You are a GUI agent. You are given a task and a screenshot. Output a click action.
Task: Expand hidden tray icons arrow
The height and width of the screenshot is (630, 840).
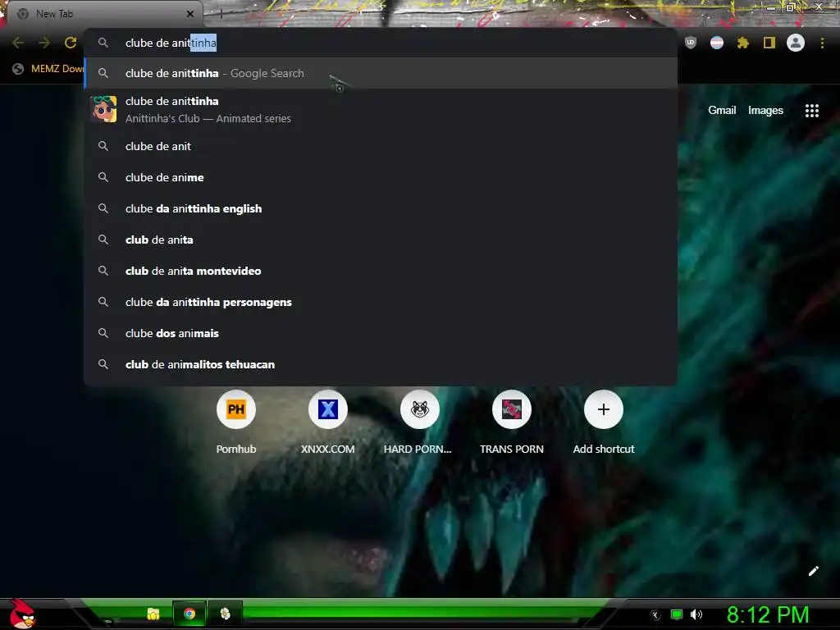coord(655,615)
